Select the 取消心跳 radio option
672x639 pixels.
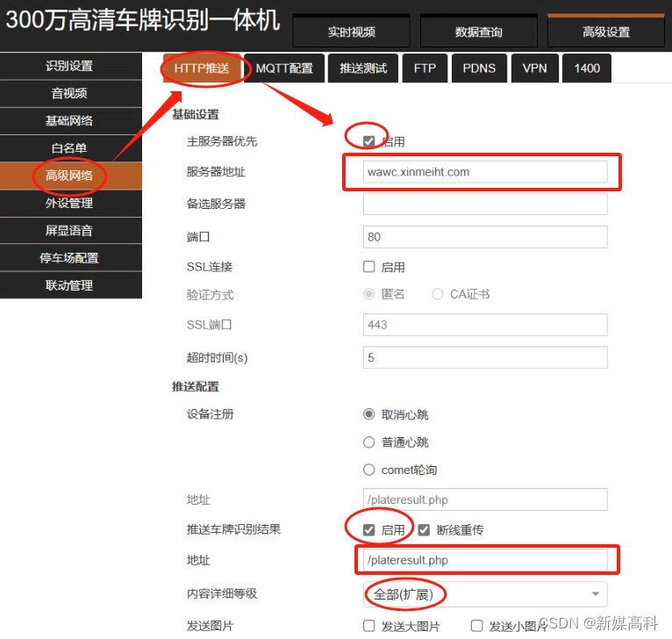pyautogui.click(x=369, y=414)
